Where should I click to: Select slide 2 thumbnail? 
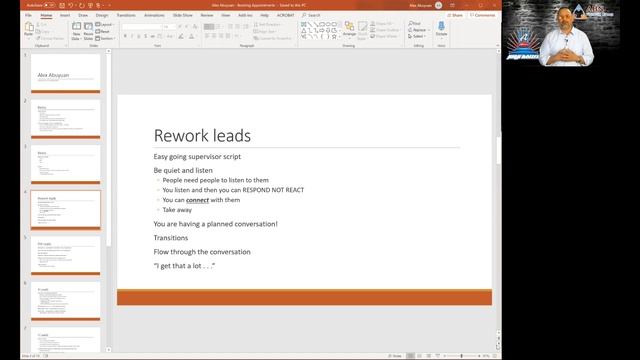pyautogui.click(x=65, y=119)
